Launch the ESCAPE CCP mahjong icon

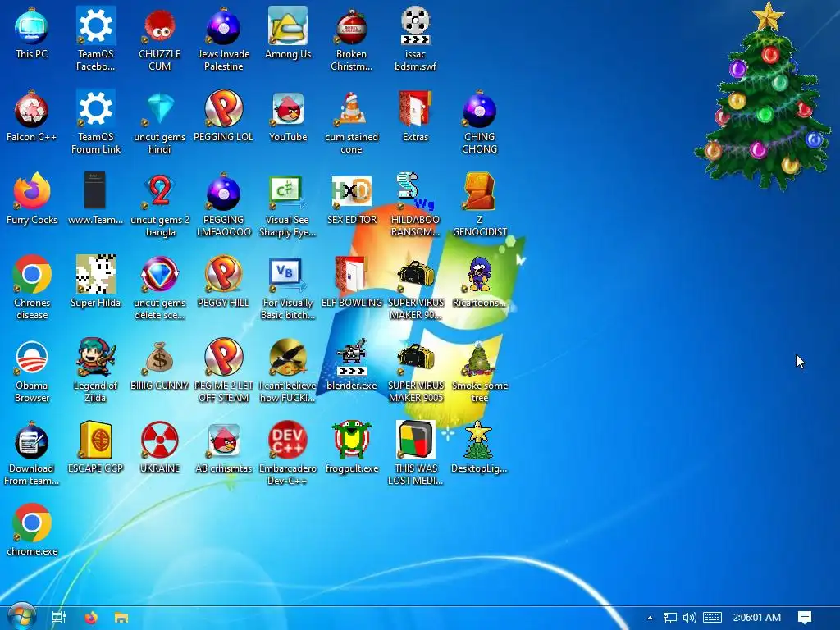click(x=95, y=449)
